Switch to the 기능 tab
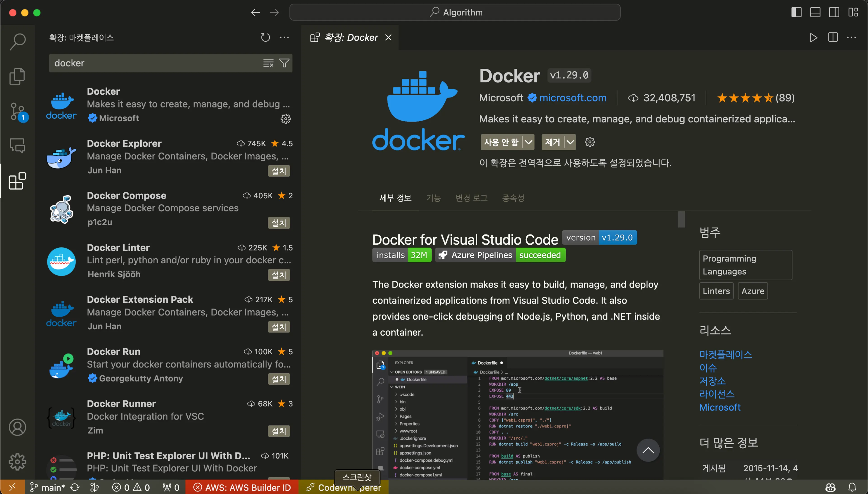This screenshot has height=494, width=868. 434,198
